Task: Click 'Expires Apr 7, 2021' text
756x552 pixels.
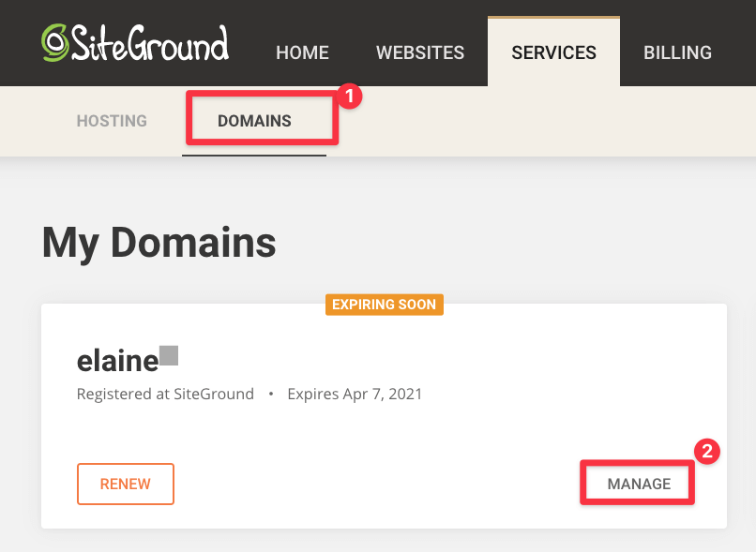Action: [x=355, y=394]
